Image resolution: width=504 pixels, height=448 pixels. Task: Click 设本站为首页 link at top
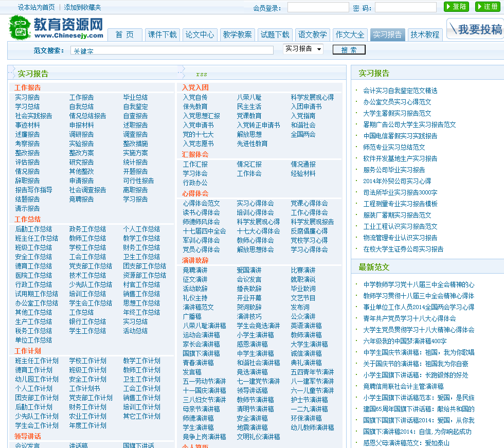[36, 7]
